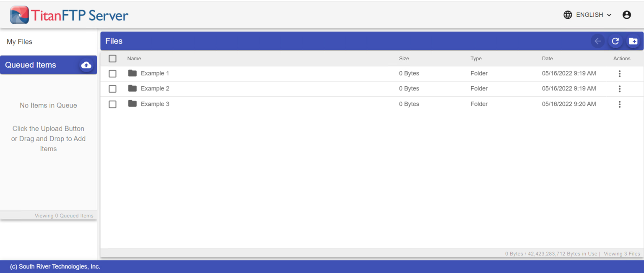Create a new folder using the folder-plus icon
Screen dimensions: 644x273
click(633, 41)
